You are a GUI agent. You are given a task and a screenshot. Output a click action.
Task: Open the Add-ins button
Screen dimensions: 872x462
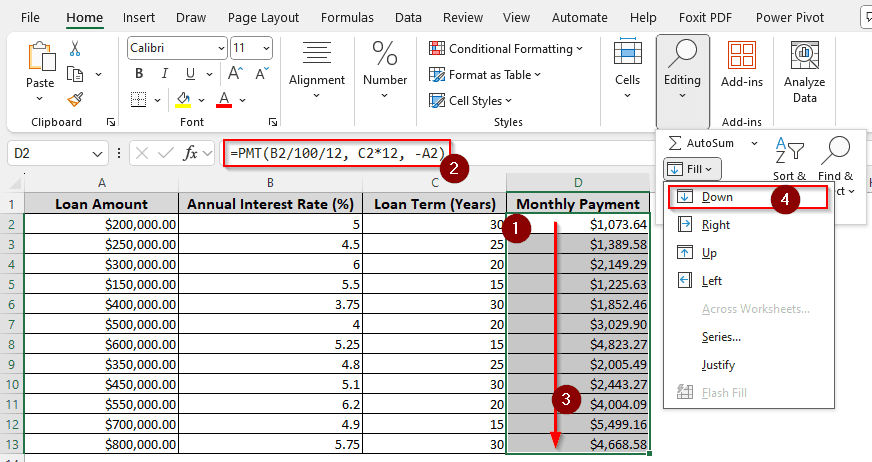742,64
